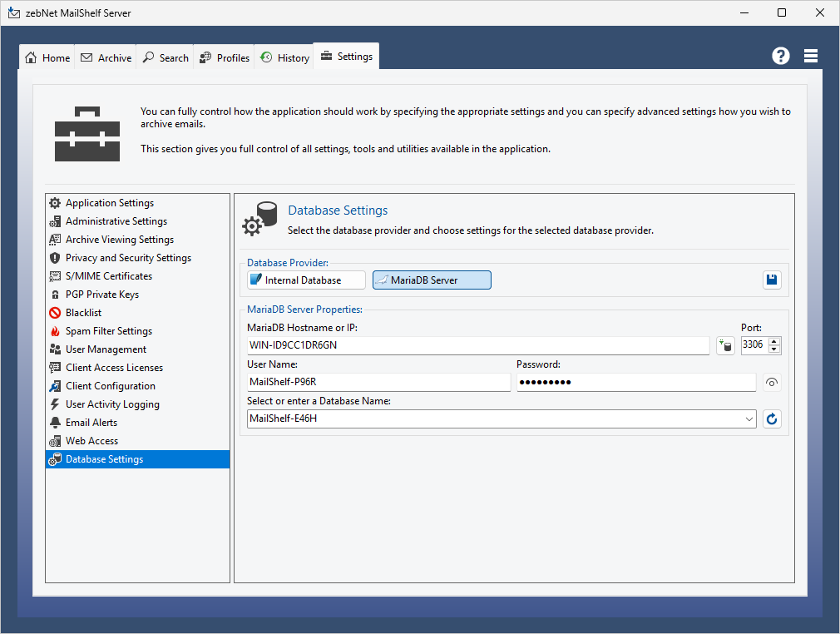Click the save database settings floppy icon
The width and height of the screenshot is (840, 634).
point(772,280)
